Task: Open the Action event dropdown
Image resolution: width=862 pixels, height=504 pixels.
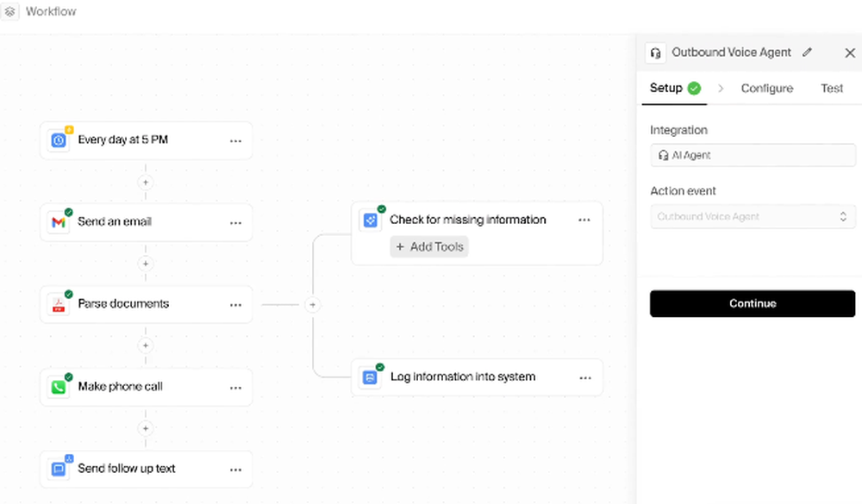Action: click(753, 217)
